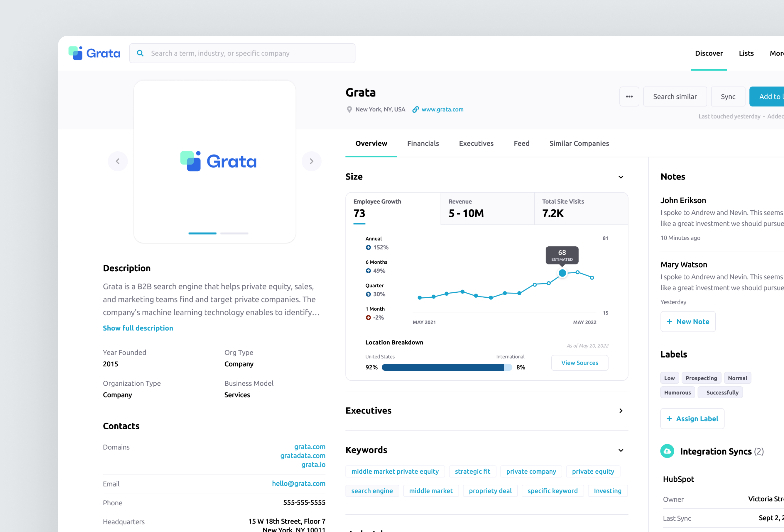
Task: Click the Prospecting label tag
Action: 701,378
